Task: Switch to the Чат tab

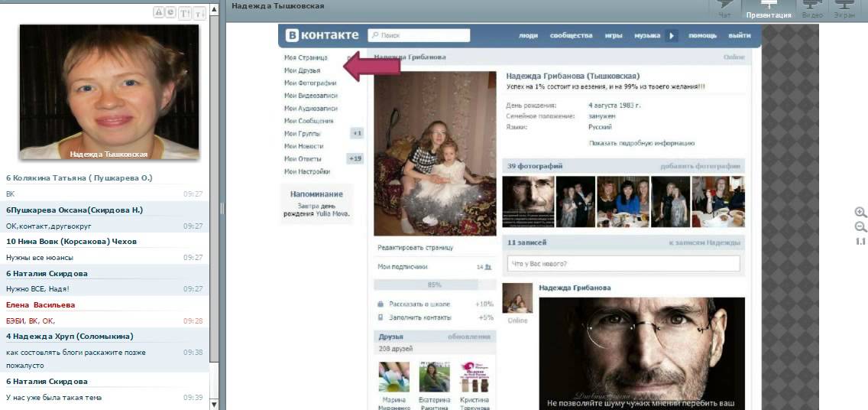Action: (x=724, y=10)
